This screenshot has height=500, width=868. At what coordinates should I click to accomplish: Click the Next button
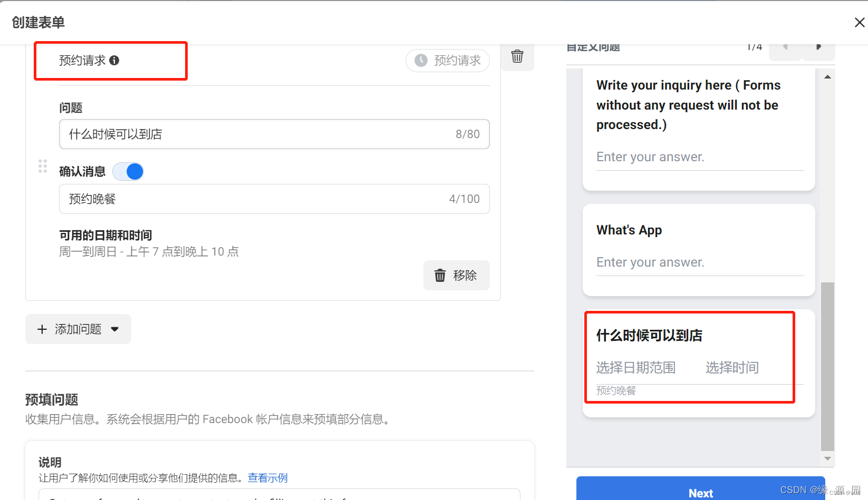701,492
